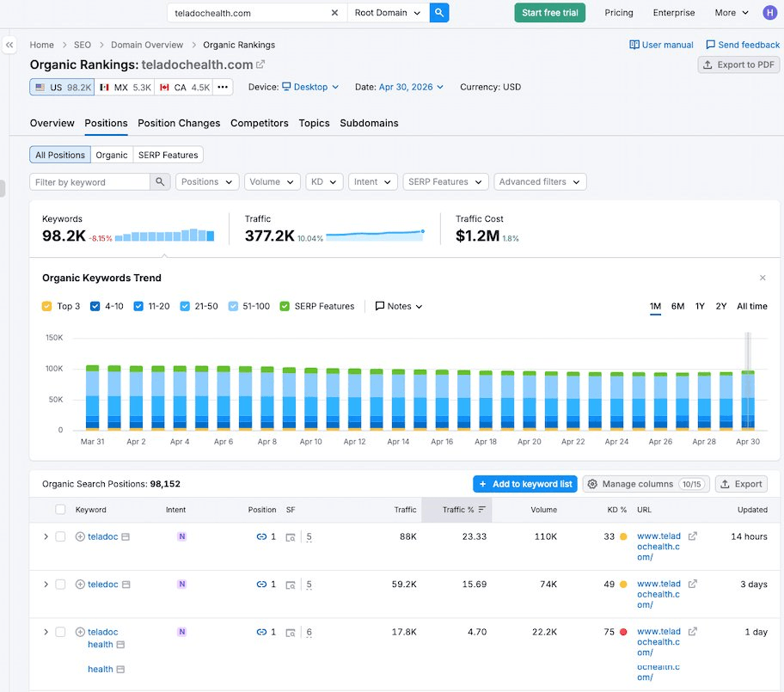
Task: Switch to the Subdomains tab
Action: coord(369,123)
